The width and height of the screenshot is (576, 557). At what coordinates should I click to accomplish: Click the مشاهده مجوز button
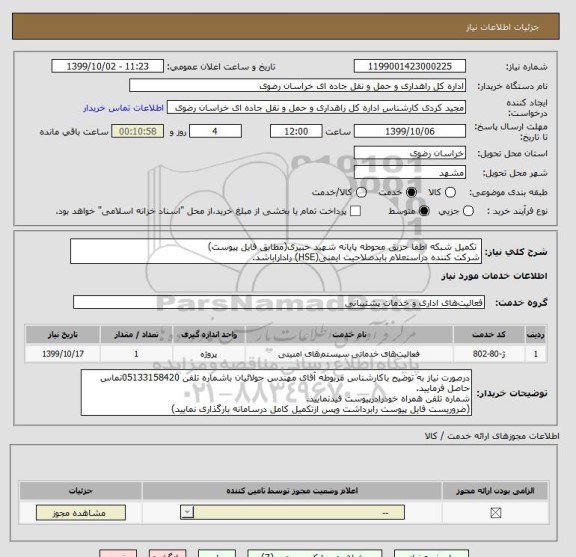click(81, 513)
